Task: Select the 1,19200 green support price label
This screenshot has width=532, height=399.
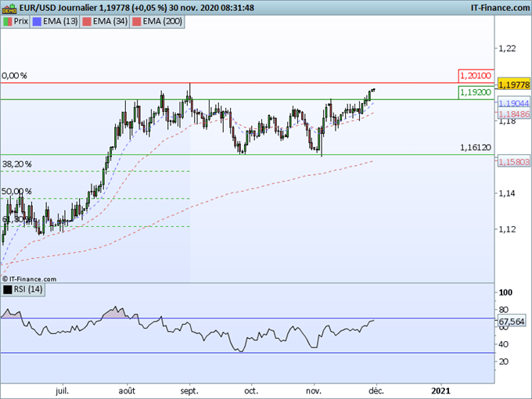Action: [x=476, y=92]
